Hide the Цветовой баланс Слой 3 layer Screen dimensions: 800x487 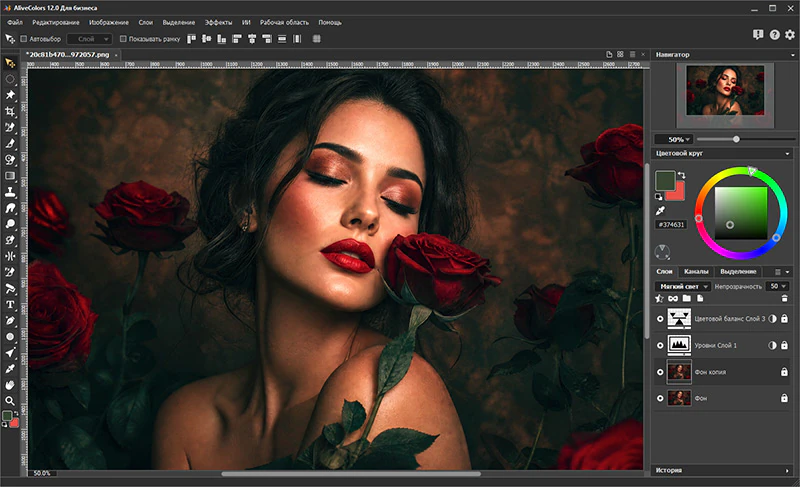click(x=660, y=319)
